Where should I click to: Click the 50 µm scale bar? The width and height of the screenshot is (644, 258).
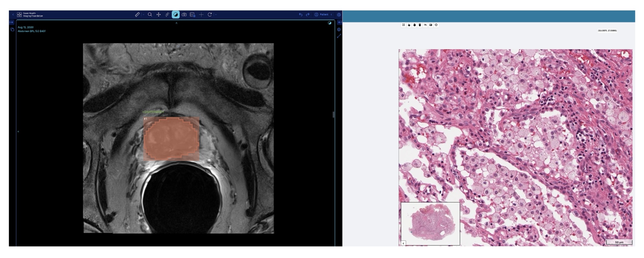coord(619,242)
